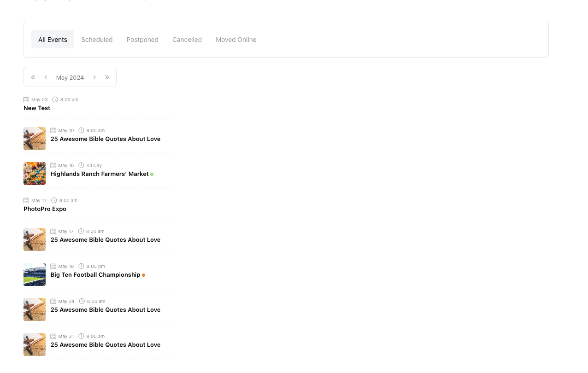Open Highlands Ranch Farmers' Market event
The image size is (588, 373).
coord(100,174)
